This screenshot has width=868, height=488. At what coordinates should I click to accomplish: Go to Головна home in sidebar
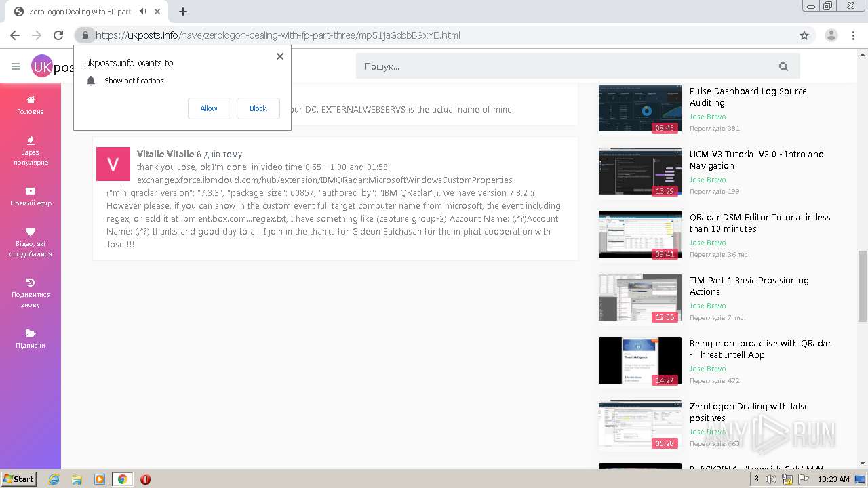point(31,105)
